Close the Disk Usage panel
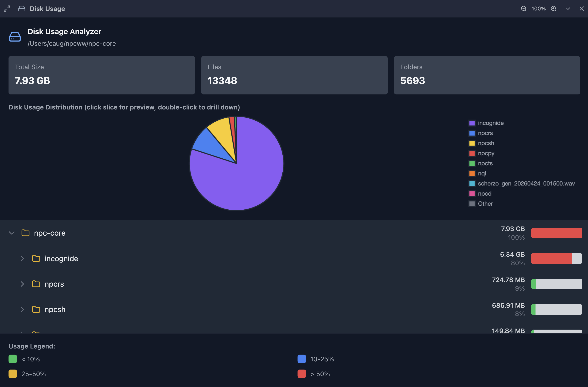588x387 pixels. pos(582,9)
